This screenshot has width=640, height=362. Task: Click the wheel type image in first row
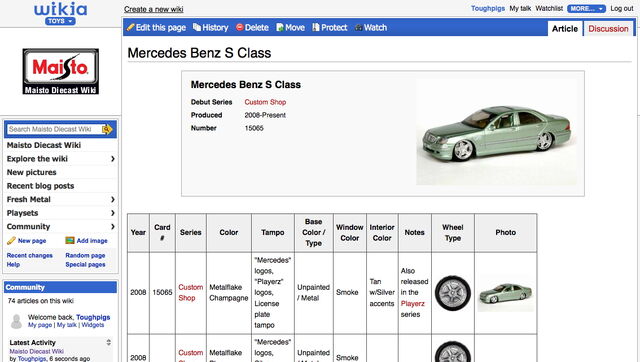[453, 293]
